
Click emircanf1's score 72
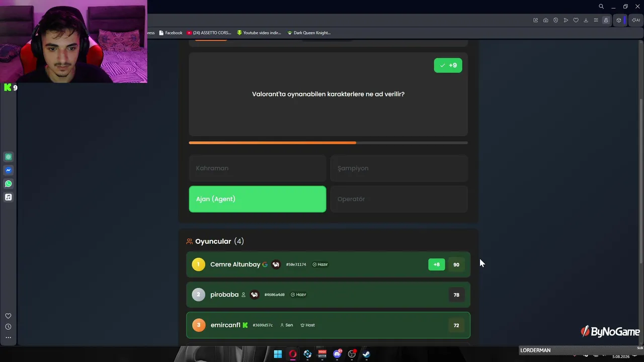[x=456, y=325]
